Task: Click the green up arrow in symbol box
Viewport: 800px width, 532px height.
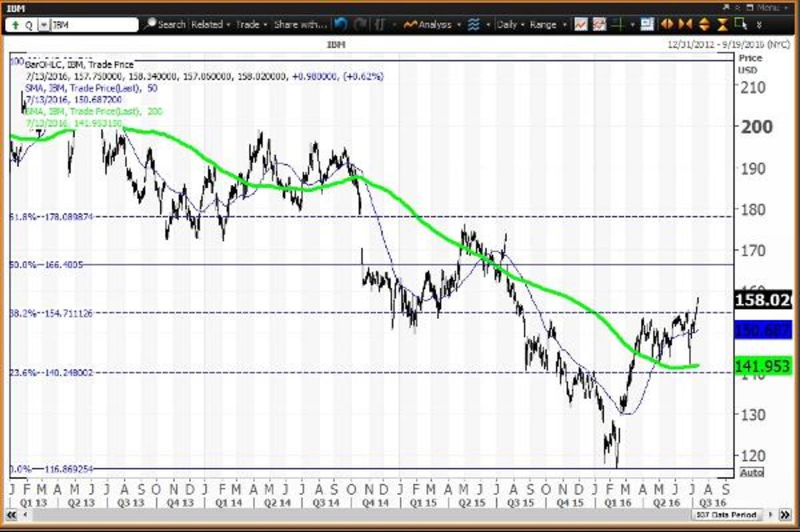Action: coord(15,25)
